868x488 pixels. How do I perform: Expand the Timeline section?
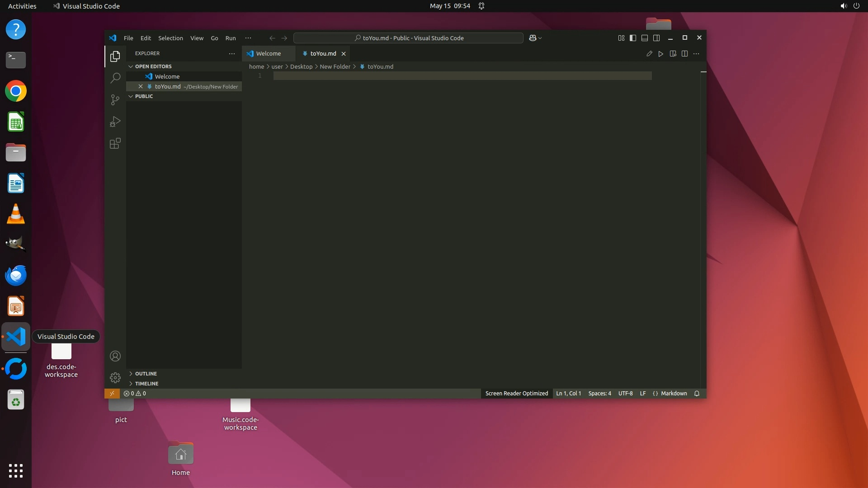[x=146, y=384]
